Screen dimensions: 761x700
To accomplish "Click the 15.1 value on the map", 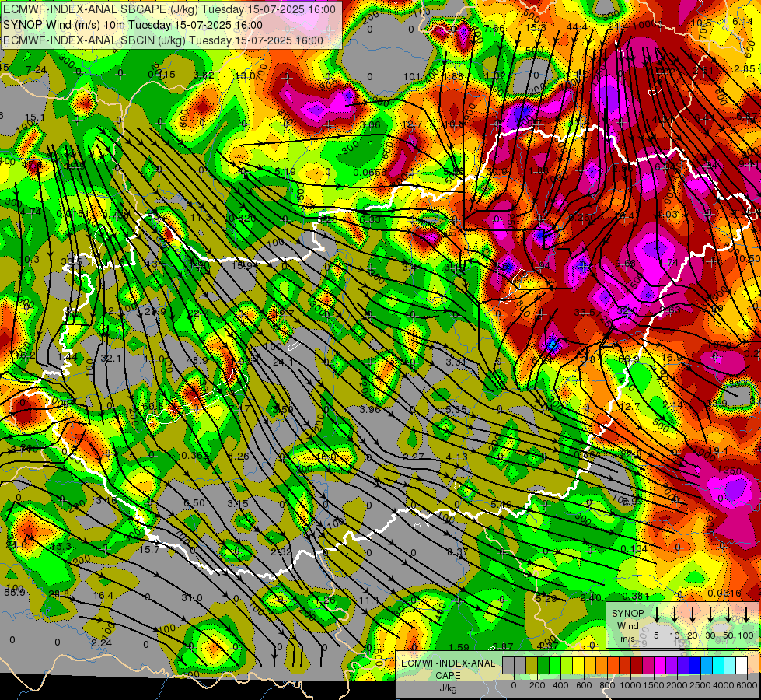I will [34, 117].
